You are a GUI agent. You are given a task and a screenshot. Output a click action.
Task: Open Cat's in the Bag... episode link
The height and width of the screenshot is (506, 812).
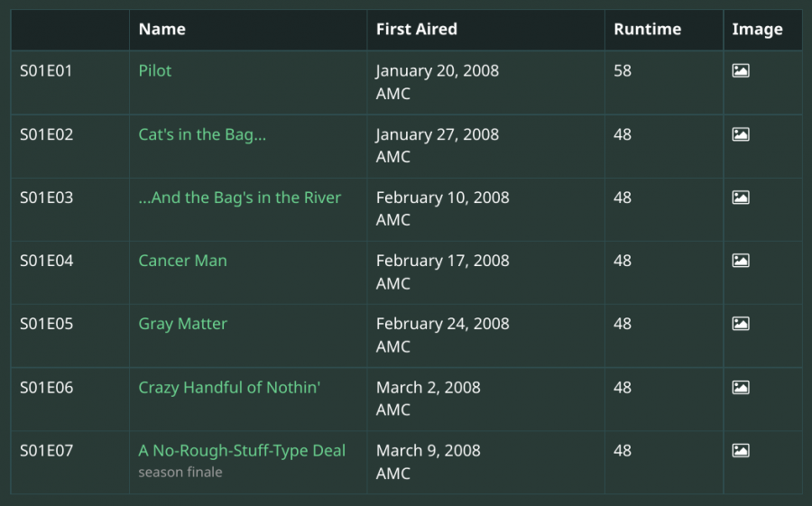pyautogui.click(x=202, y=134)
